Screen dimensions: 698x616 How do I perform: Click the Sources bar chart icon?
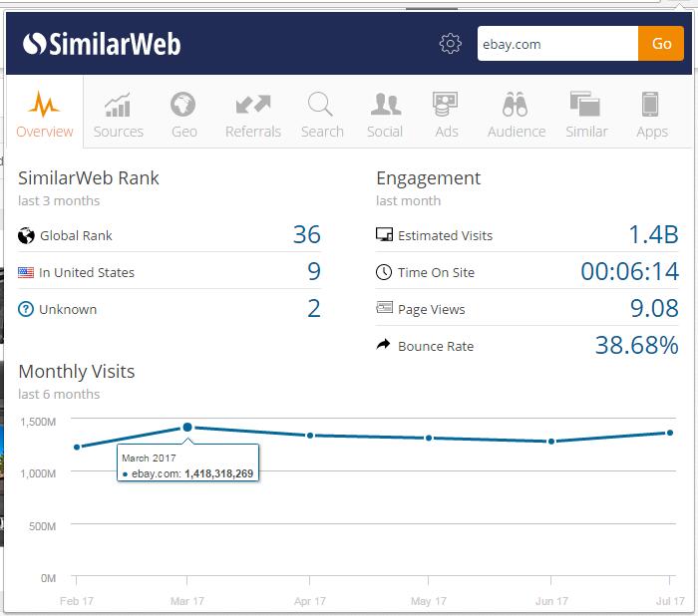(119, 104)
